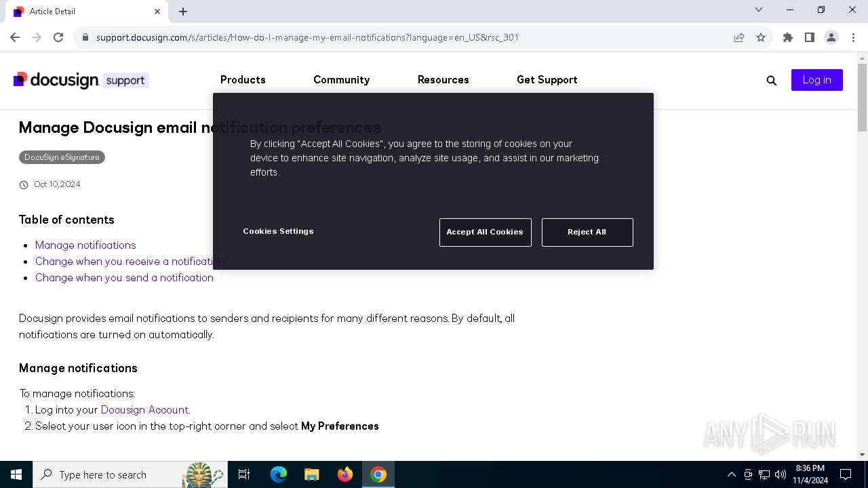
Task: Open the site search magnifier icon
Action: [x=772, y=80]
